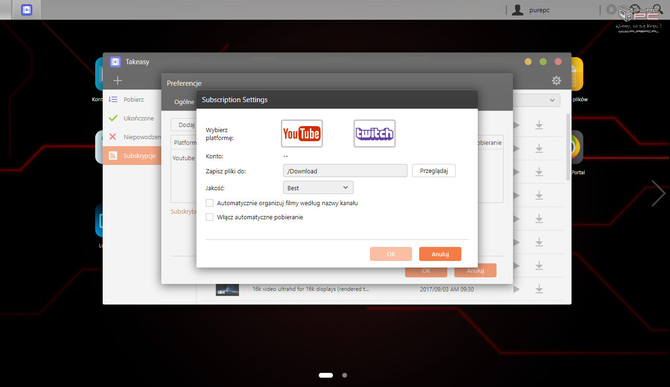
Task: Click the Youtube entry in the platform list
Action: [184, 158]
